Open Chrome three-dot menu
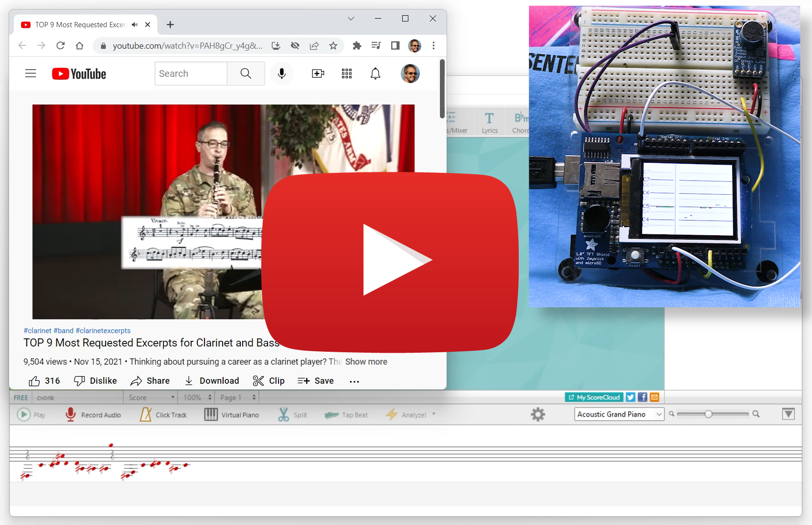The width and height of the screenshot is (812, 525). pyautogui.click(x=434, y=45)
